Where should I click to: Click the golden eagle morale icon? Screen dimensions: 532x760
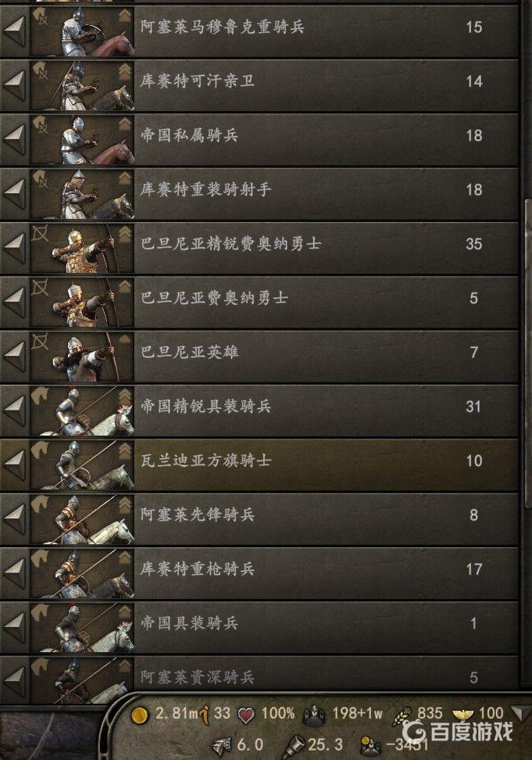point(462,714)
